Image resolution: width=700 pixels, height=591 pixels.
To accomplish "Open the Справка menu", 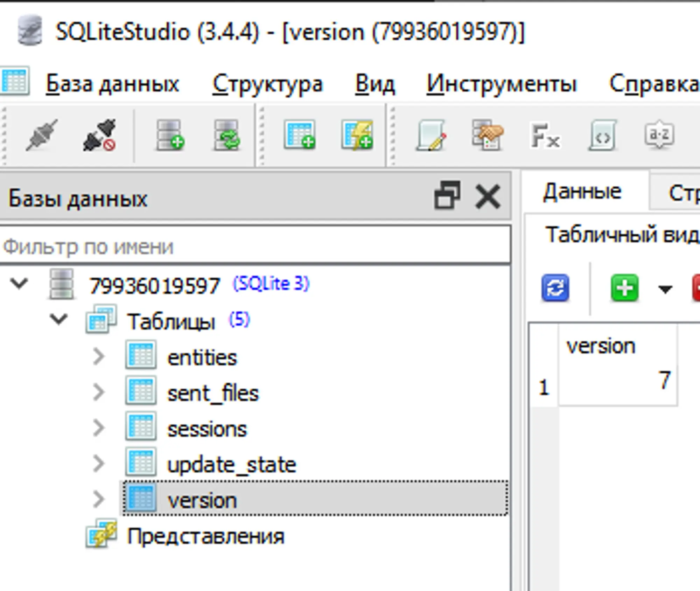I will pos(654,84).
